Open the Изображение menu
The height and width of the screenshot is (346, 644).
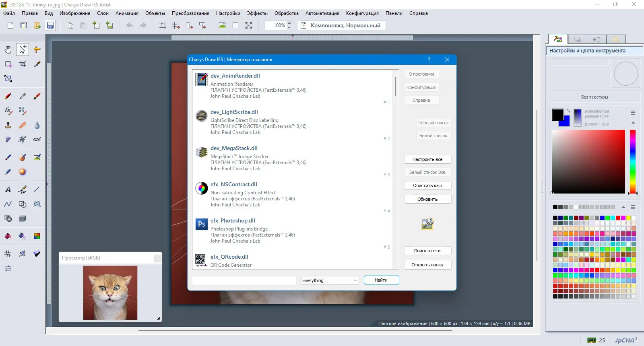point(75,13)
